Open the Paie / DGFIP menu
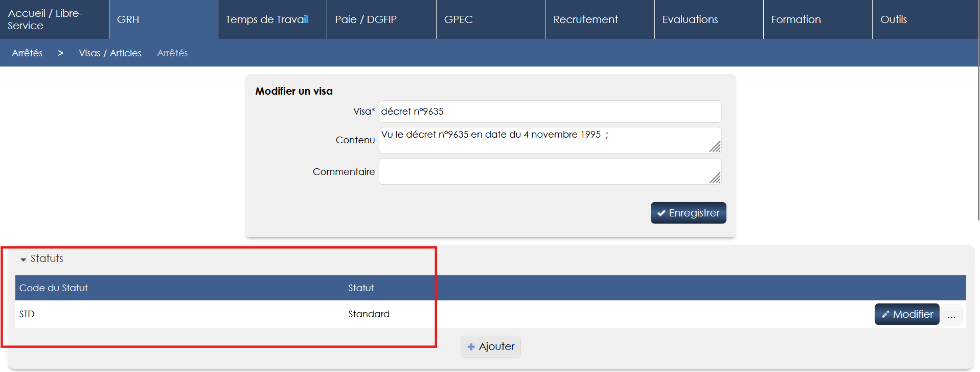This screenshot has height=372, width=980. coord(366,19)
